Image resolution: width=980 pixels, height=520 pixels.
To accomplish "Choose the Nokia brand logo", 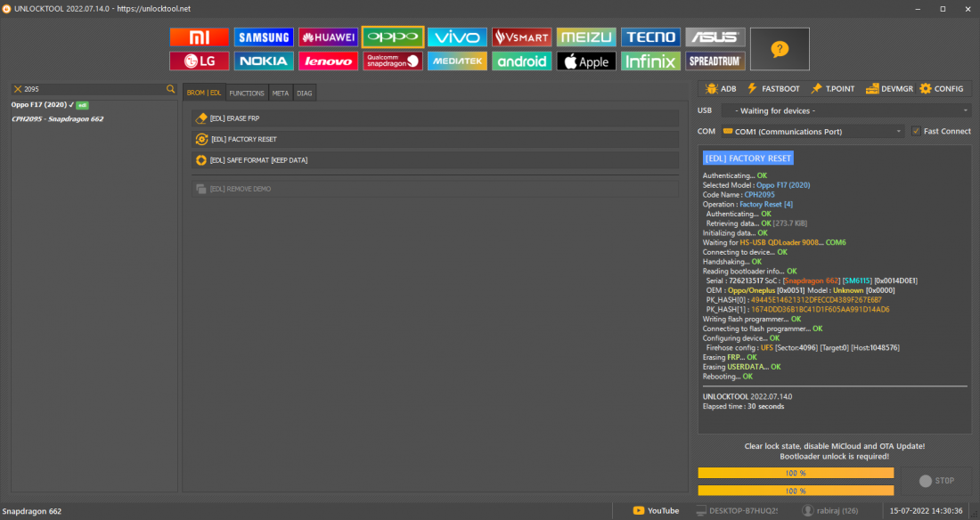I will coord(264,61).
